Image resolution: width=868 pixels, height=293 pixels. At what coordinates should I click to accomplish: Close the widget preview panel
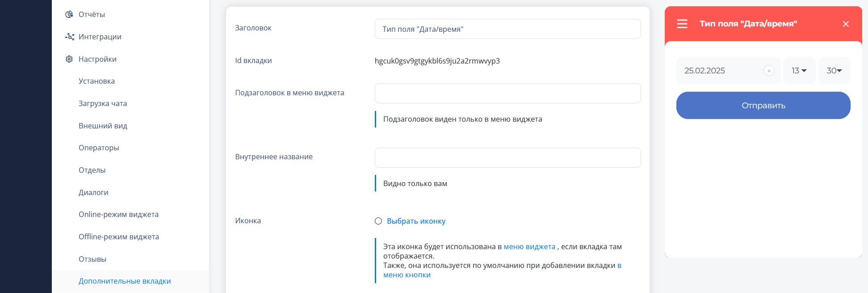pos(846,24)
